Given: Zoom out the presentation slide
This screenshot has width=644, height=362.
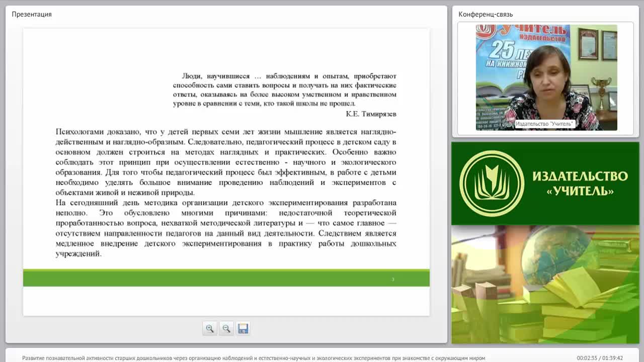Looking at the screenshot, I should point(226,328).
